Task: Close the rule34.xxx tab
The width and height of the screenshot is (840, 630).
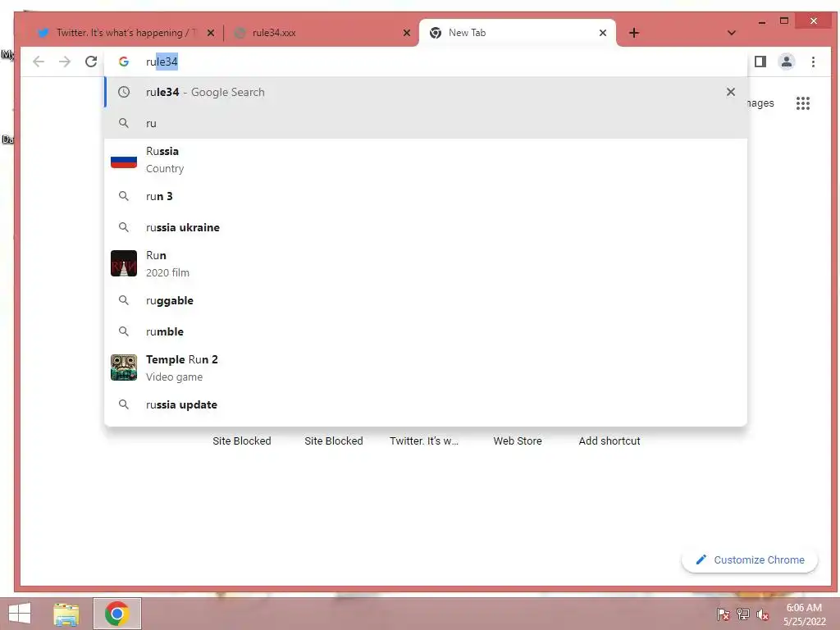Action: point(407,33)
